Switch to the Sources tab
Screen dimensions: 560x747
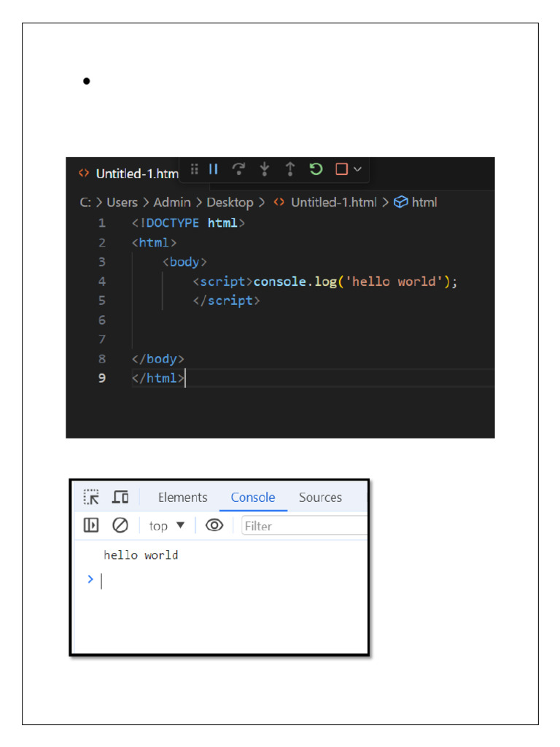point(320,498)
